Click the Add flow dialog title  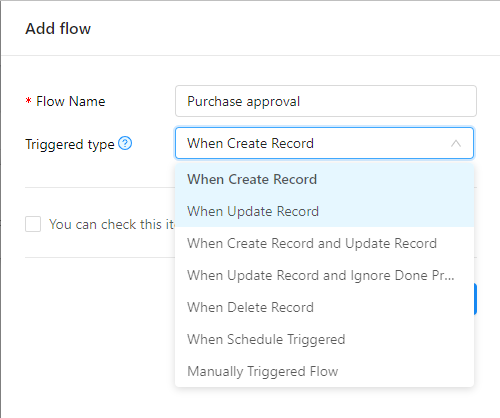[58, 29]
